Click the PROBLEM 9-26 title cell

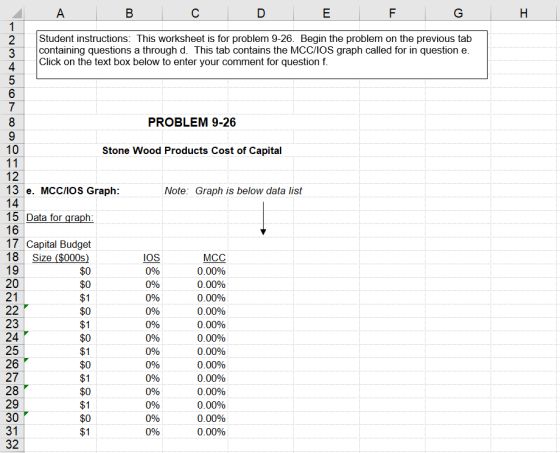(x=192, y=122)
